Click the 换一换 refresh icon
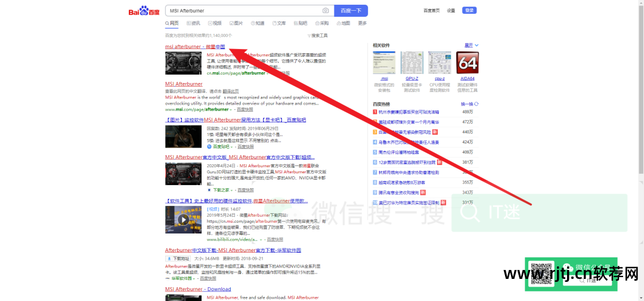Screen dimensions: 644x301 (476, 104)
